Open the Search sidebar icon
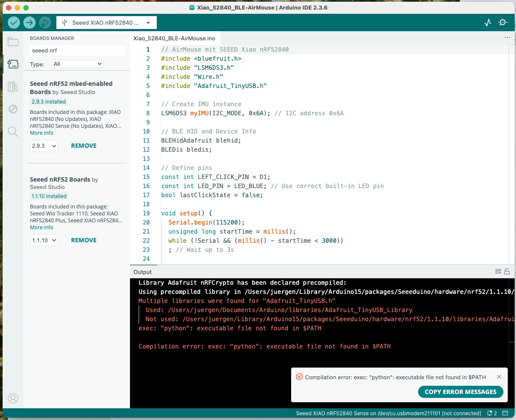Image resolution: width=516 pixels, height=420 pixels. click(x=13, y=132)
